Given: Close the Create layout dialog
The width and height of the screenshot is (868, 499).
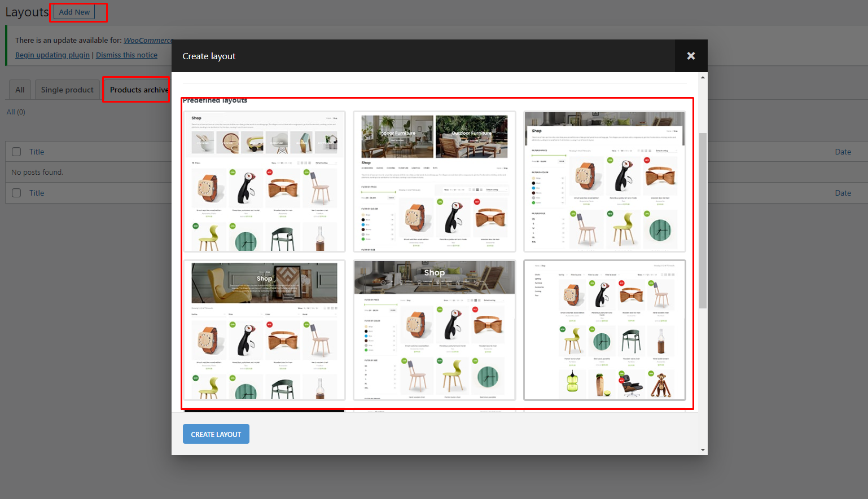Looking at the screenshot, I should point(691,56).
